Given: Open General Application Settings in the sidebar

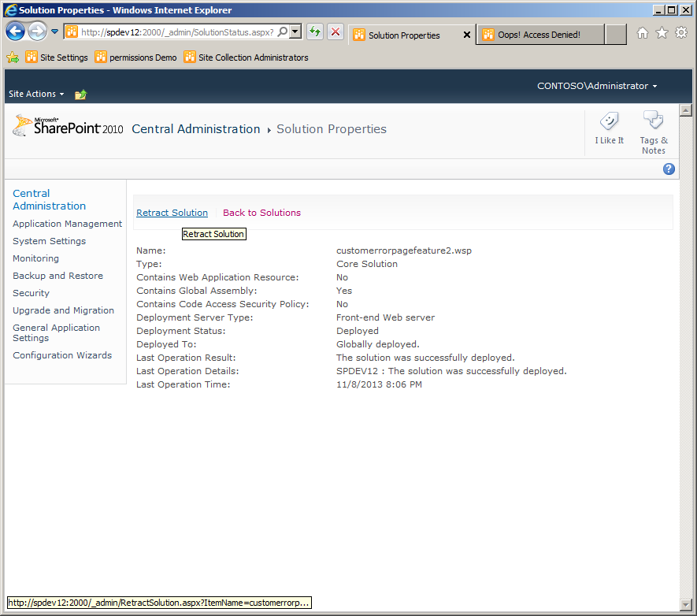Looking at the screenshot, I should coord(57,333).
